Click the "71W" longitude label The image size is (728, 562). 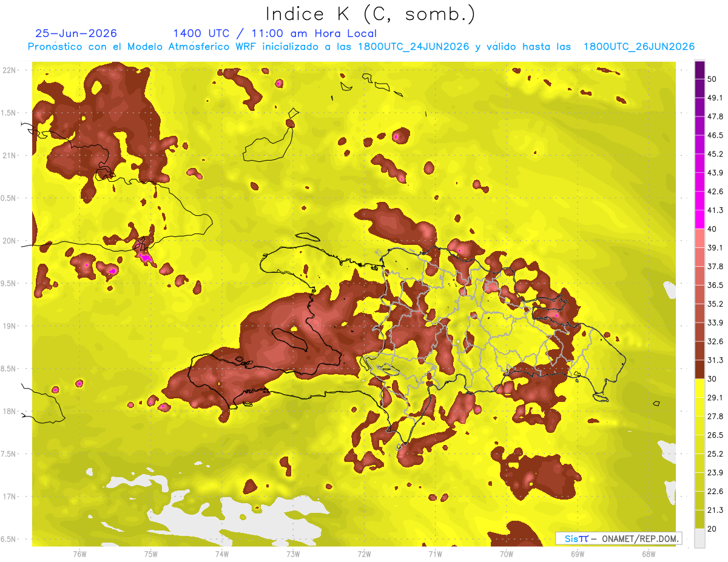pyautogui.click(x=435, y=554)
